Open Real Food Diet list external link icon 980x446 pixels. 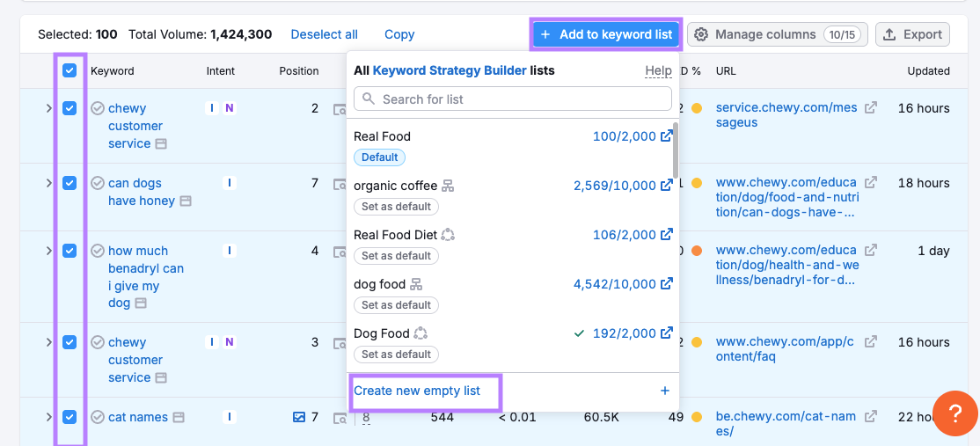pyautogui.click(x=667, y=234)
